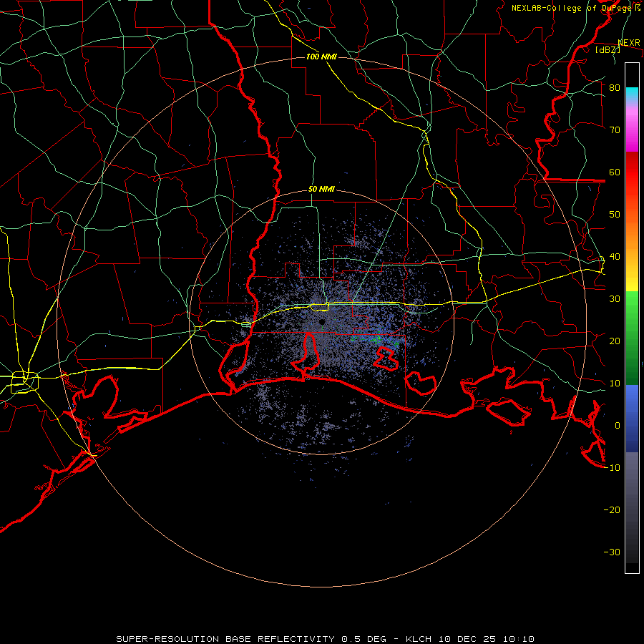Click the 80 tick label on the dBZ scale
Screen dimensions: 644x644
[615, 88]
